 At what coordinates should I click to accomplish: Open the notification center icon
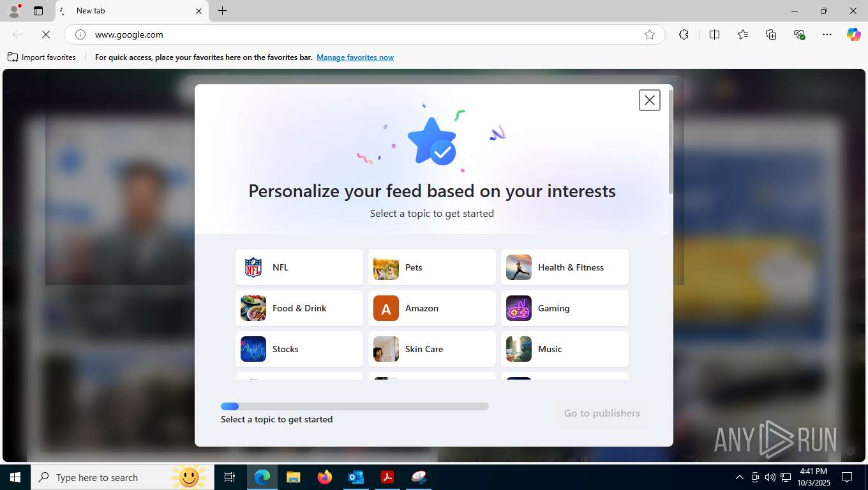click(847, 477)
